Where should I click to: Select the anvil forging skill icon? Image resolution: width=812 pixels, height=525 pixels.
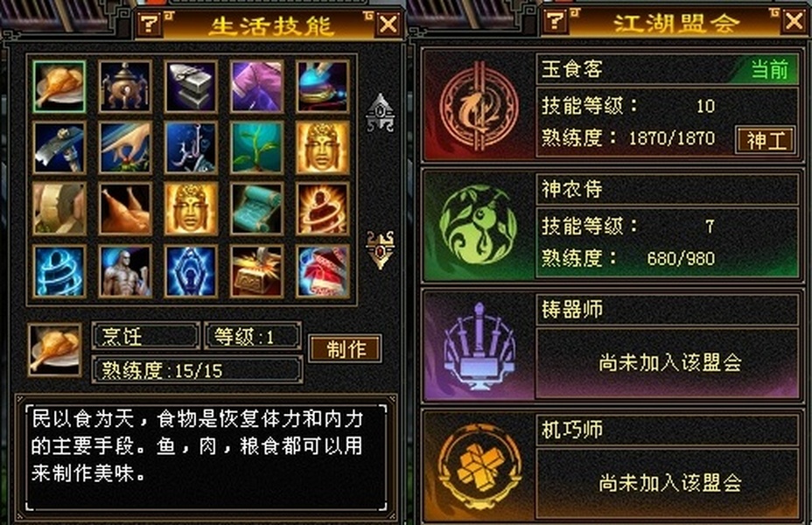click(x=191, y=87)
